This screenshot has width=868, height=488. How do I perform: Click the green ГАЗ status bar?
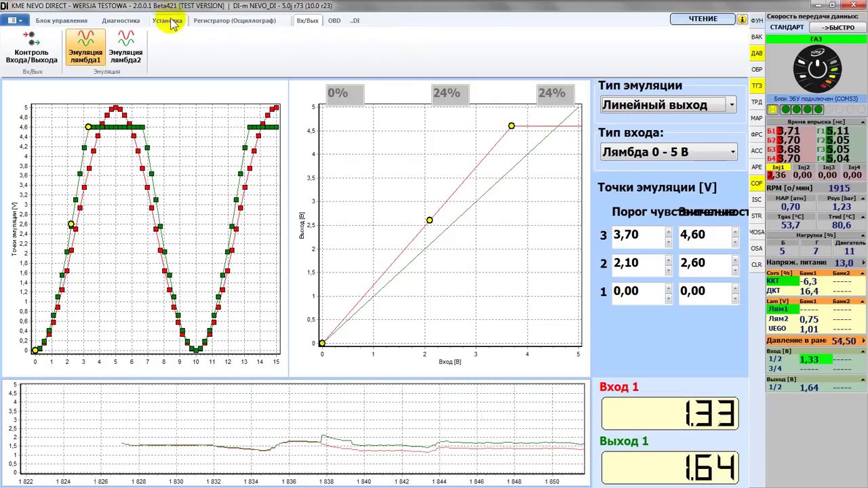(816, 39)
